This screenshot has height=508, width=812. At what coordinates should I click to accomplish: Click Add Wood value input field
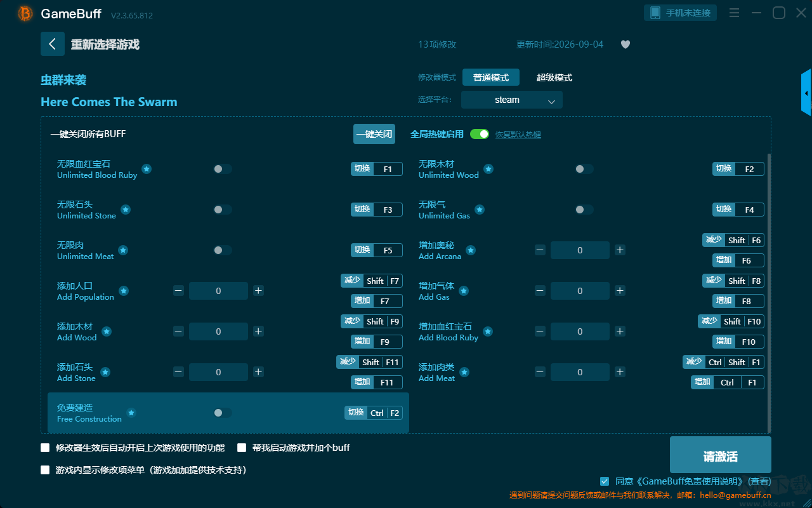pos(218,331)
